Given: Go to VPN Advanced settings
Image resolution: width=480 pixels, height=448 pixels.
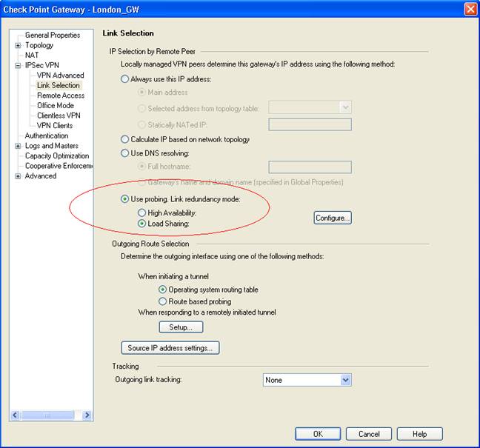Looking at the screenshot, I should pos(60,76).
